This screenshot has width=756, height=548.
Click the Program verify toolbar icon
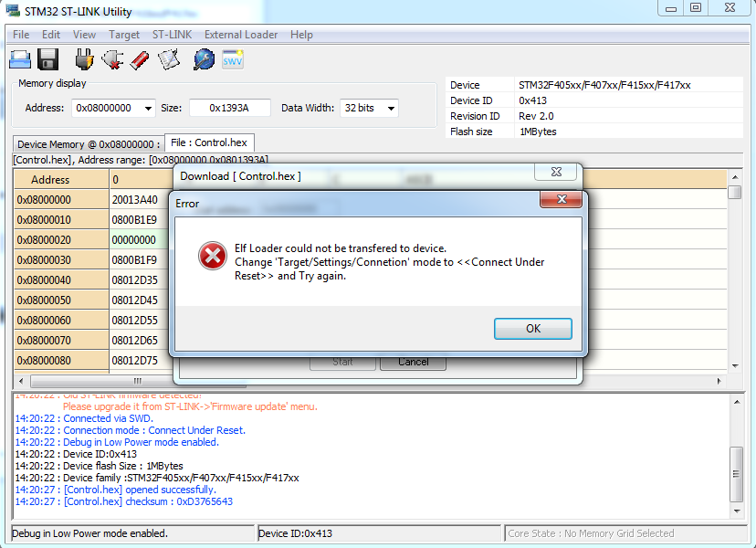point(169,60)
